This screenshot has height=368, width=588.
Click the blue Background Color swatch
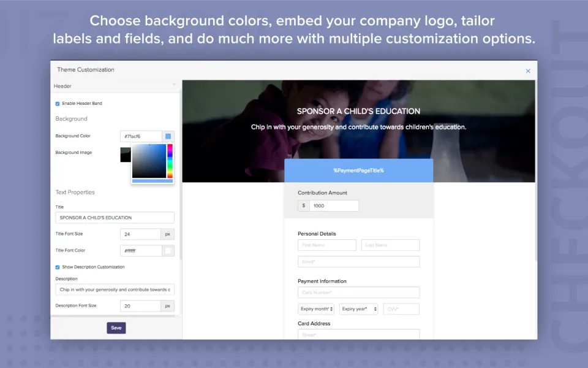[x=168, y=136]
